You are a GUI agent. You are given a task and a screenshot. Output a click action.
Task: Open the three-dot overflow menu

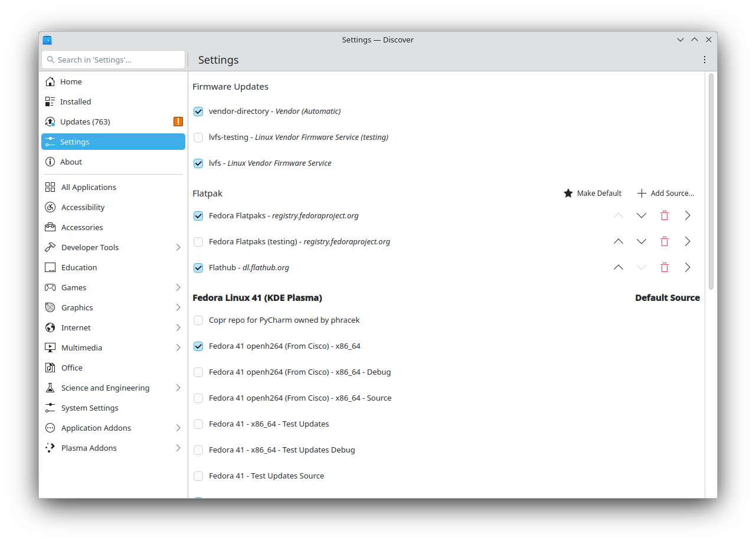click(x=704, y=60)
